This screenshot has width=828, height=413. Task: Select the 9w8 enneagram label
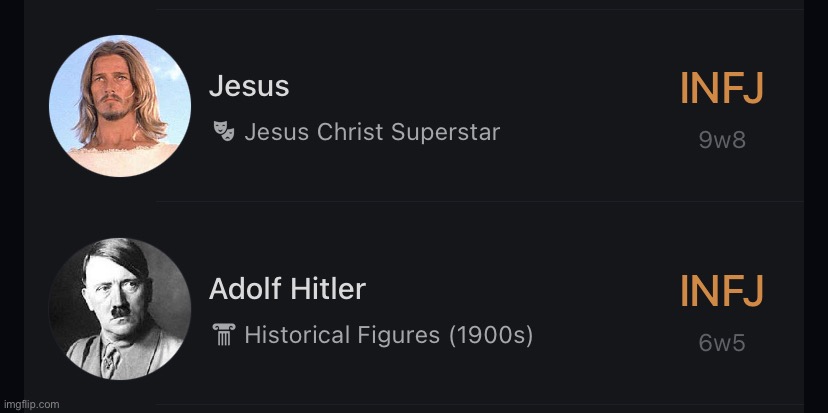tap(722, 140)
